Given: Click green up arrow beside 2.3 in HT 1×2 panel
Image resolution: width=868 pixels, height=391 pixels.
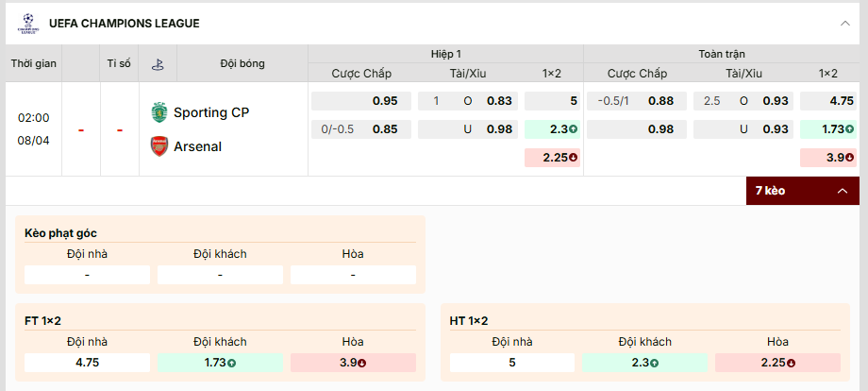Looking at the screenshot, I should 655,363.
